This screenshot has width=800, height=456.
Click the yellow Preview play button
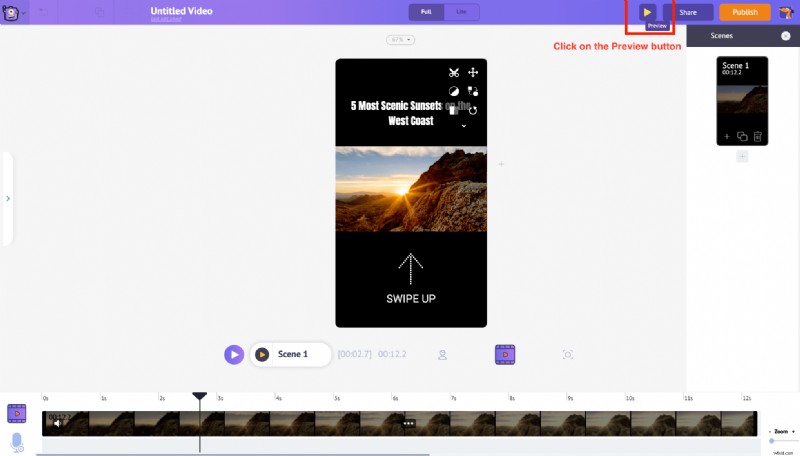[x=647, y=12]
